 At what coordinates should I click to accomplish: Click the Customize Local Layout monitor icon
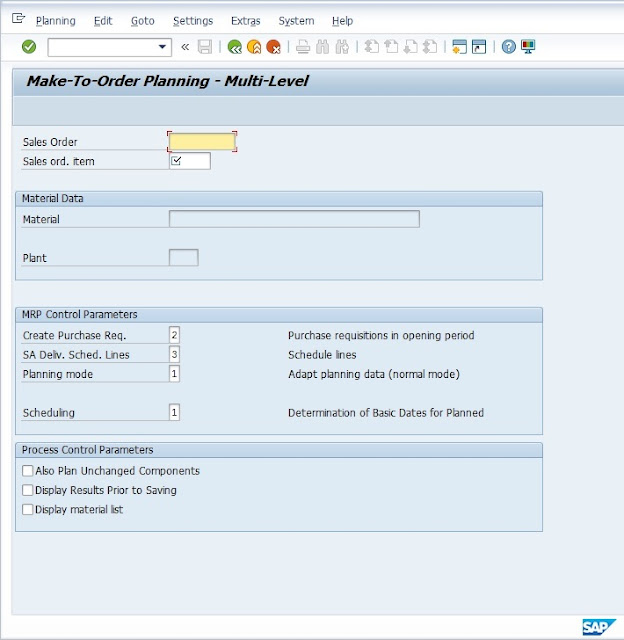(528, 47)
